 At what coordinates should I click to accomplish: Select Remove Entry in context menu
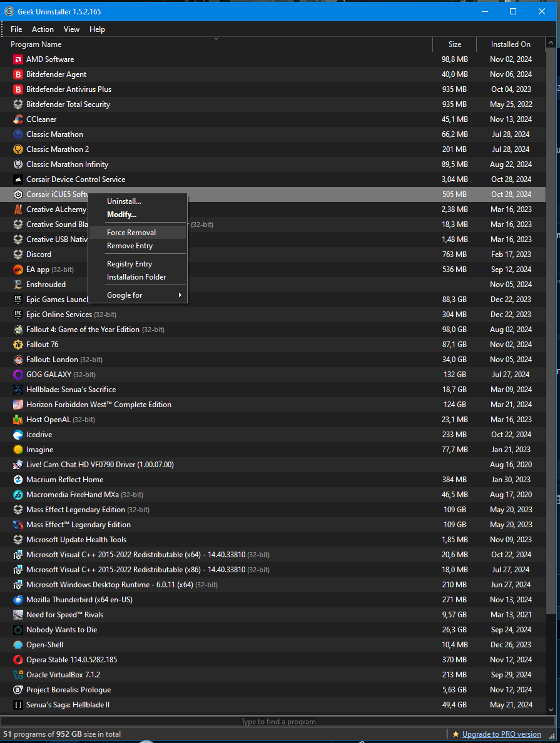click(138, 246)
